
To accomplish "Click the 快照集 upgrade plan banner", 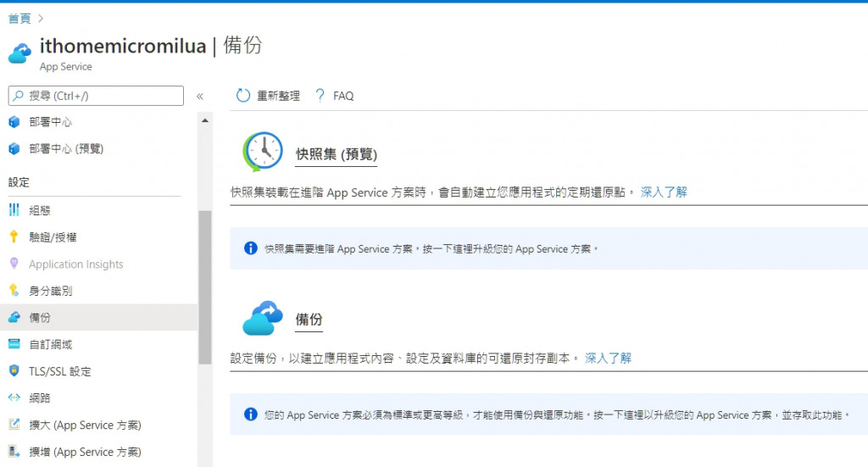I will pos(548,248).
